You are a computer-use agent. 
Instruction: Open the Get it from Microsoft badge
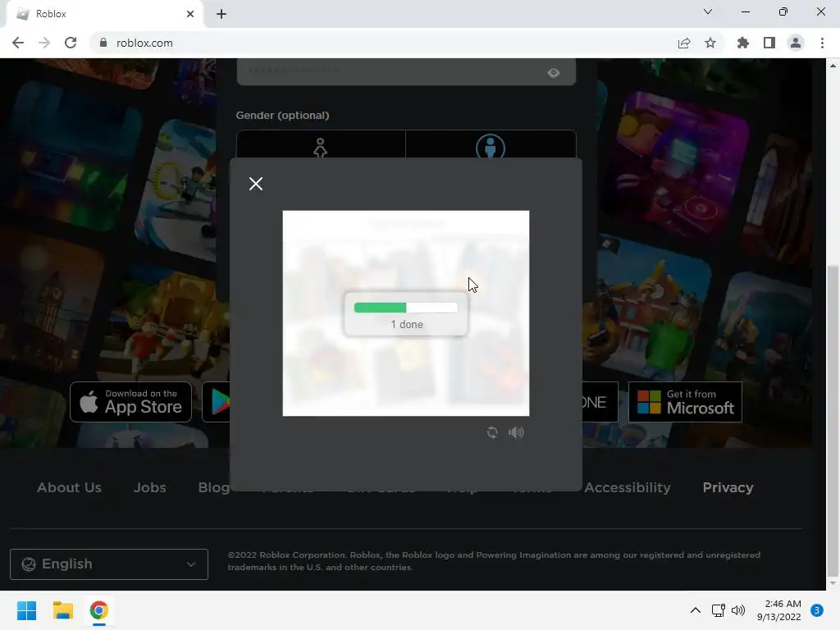[x=685, y=402]
